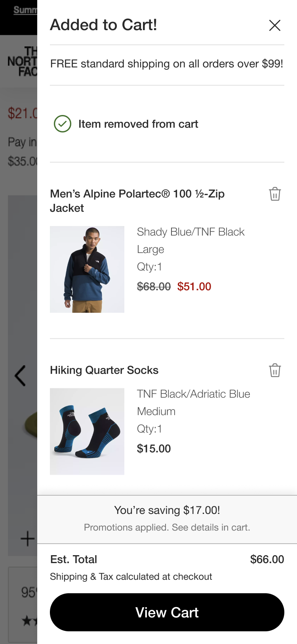Open the star rating behind the panel
The height and width of the screenshot is (644, 297).
(x=29, y=621)
